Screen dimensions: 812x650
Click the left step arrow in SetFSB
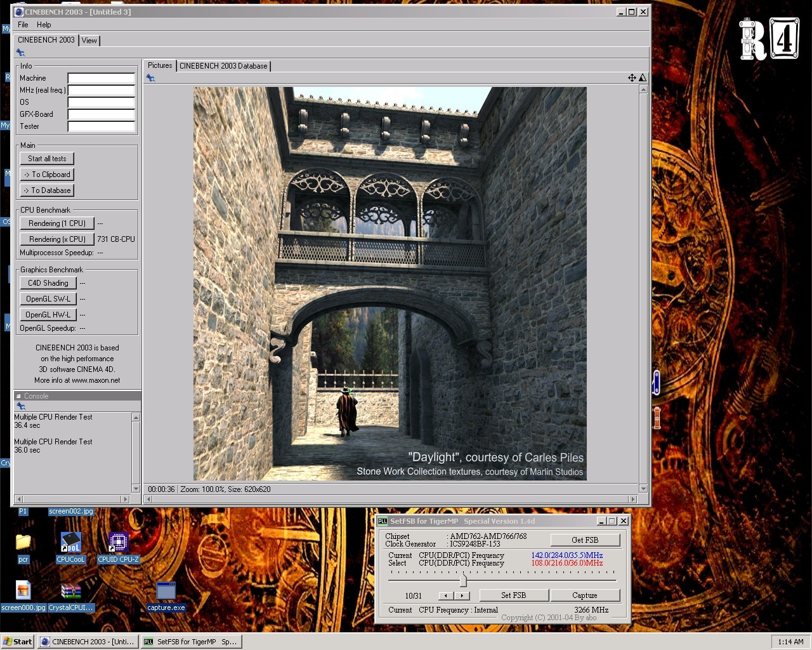[x=447, y=596]
